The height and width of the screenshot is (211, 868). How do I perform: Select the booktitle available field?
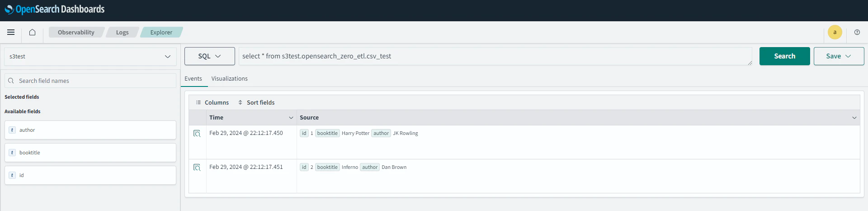pyautogui.click(x=90, y=153)
